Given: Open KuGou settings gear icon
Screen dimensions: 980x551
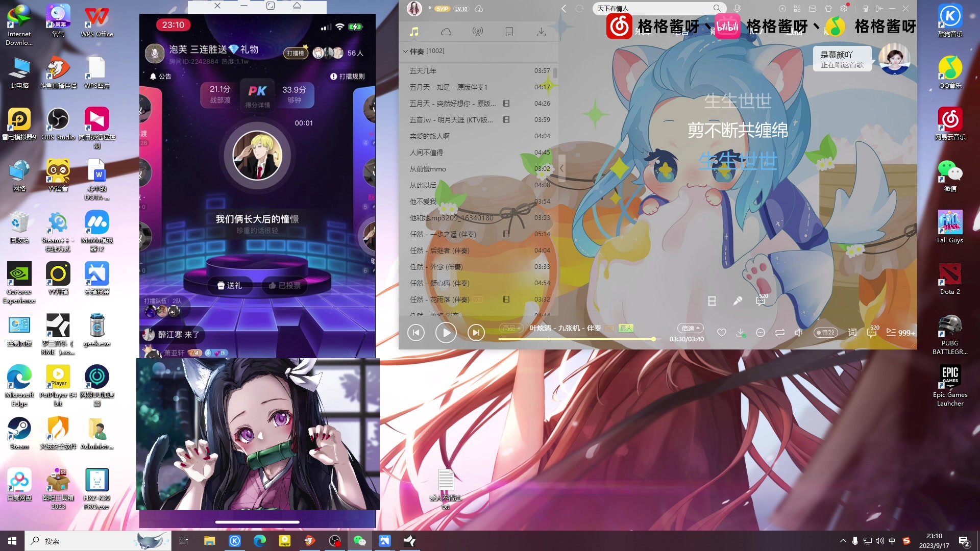Looking at the screenshot, I should click(844, 9).
